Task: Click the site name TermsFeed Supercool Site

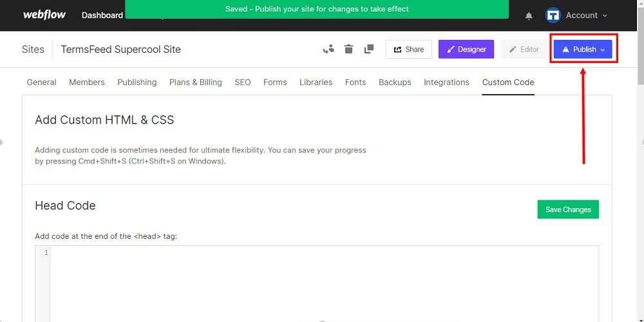Action: 121,50
